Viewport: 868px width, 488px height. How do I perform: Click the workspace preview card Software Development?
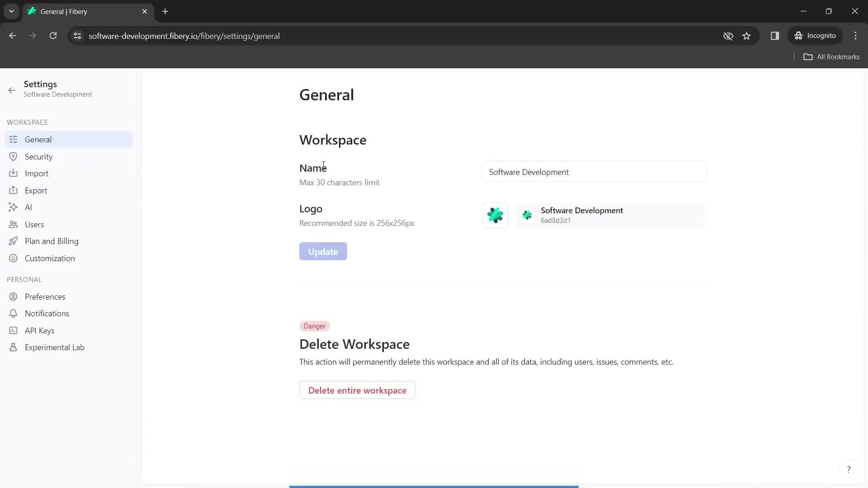610,215
